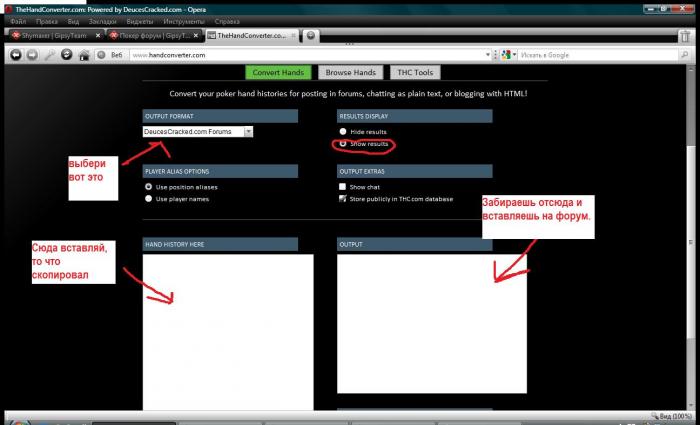
Task: Click the Convert Hands button
Action: (278, 72)
